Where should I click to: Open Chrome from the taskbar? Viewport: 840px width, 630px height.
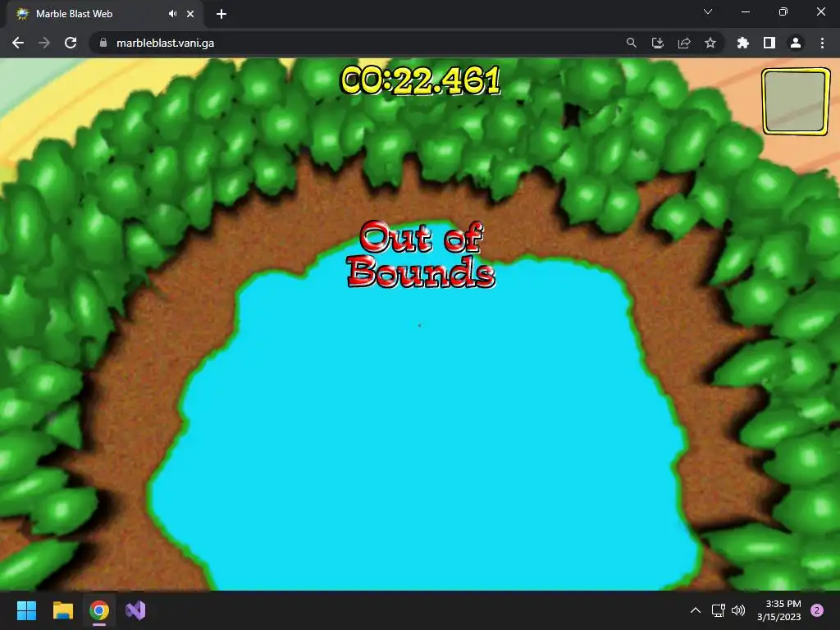[99, 610]
